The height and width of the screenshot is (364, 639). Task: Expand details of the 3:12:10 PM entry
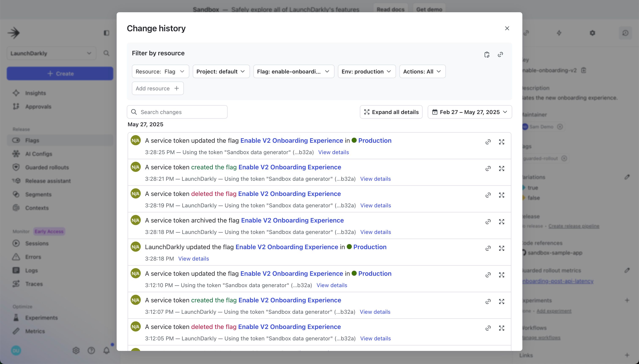[x=501, y=275]
